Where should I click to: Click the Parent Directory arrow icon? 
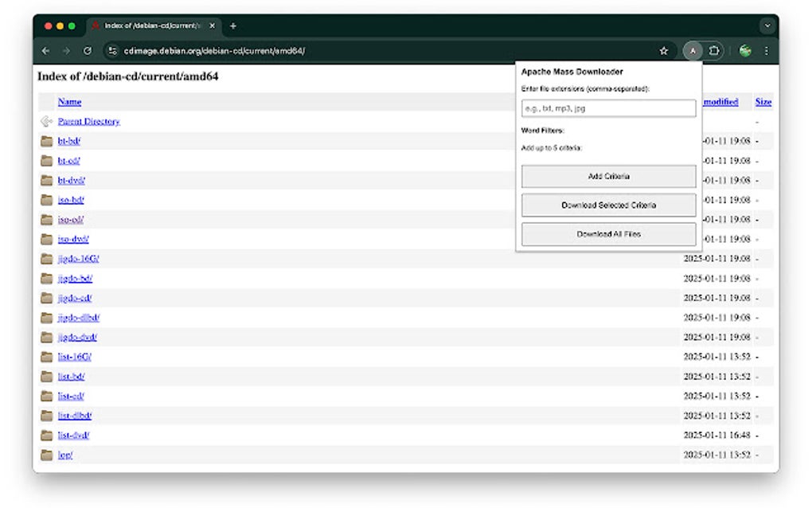(x=46, y=121)
